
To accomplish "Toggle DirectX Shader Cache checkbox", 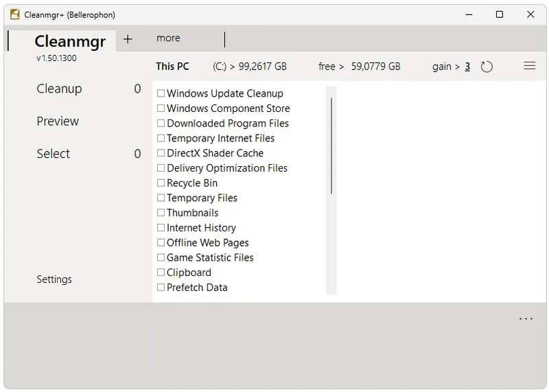I will tap(161, 153).
